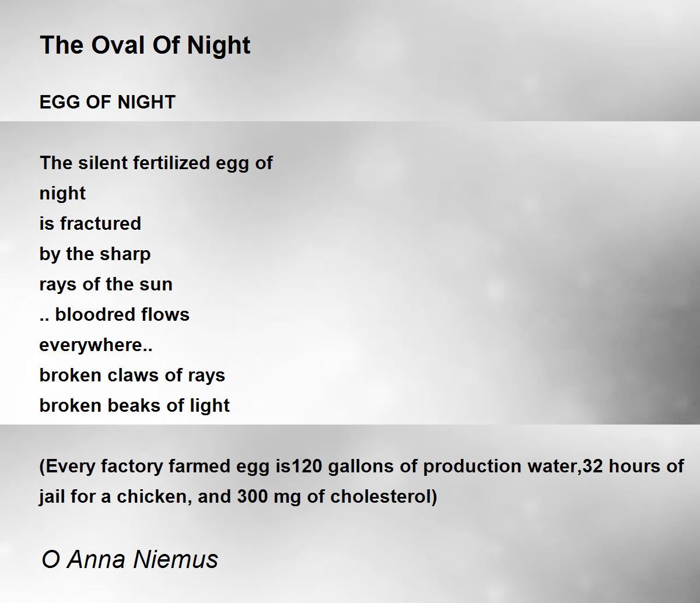700x603 pixels.
Task: Click the "EGG OF NIGHT" subtitle
Action: coord(107,102)
